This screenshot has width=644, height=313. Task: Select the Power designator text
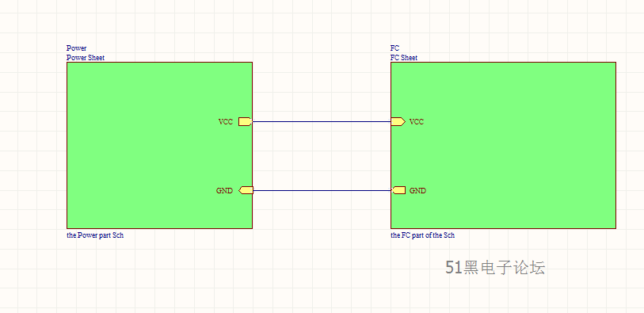coord(76,48)
